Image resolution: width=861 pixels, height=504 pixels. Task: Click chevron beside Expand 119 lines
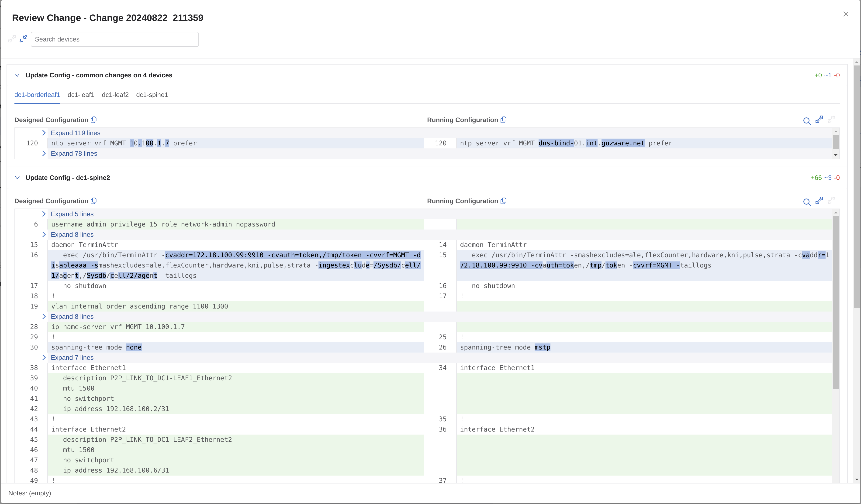click(x=44, y=133)
